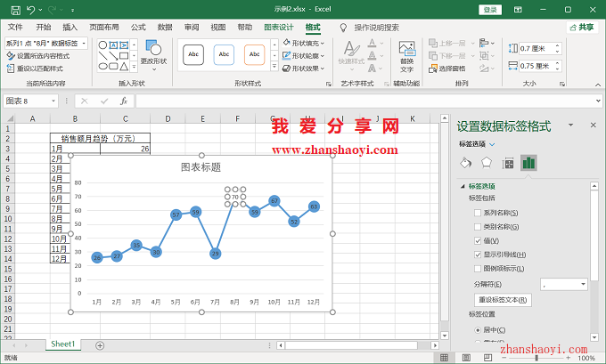The height and width of the screenshot is (364, 606).
Task: Click the Quick Styles (快速样式) WordArt icon
Action: pos(351,49)
